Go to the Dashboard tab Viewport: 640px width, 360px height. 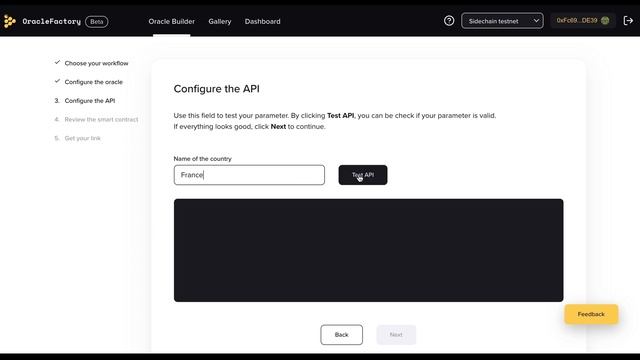click(262, 21)
